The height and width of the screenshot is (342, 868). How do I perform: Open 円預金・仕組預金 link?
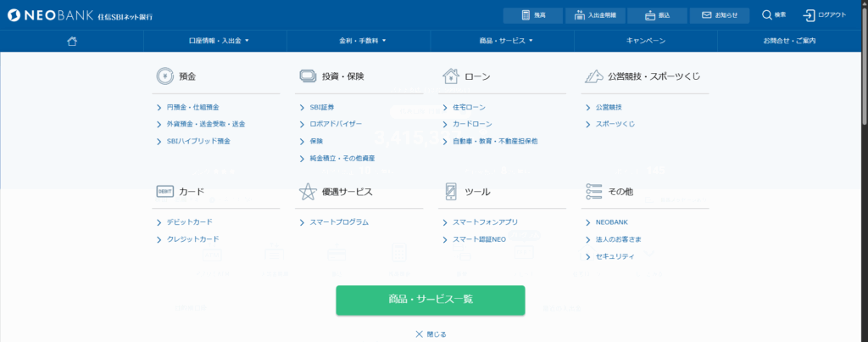coord(192,108)
